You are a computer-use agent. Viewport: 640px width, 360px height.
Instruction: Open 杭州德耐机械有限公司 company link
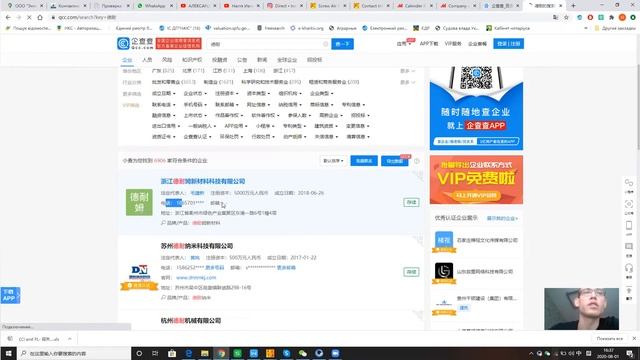[191, 321]
